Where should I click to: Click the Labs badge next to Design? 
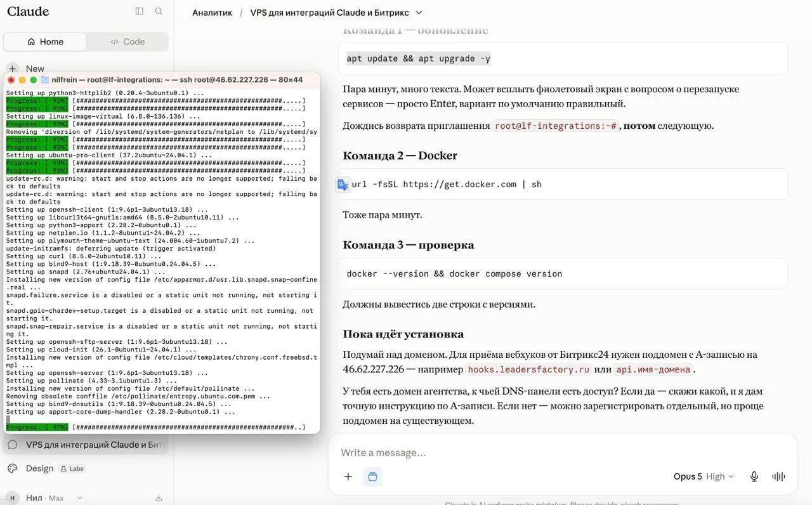72,469
